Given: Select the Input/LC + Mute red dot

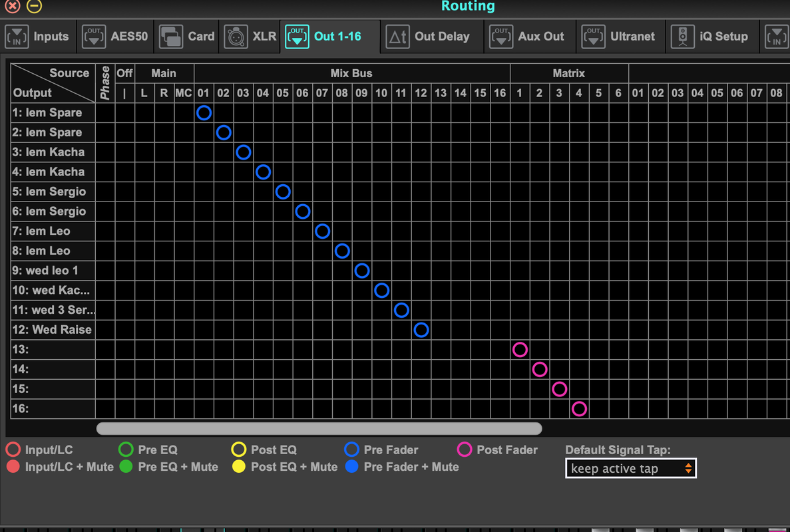Looking at the screenshot, I should point(13,467).
